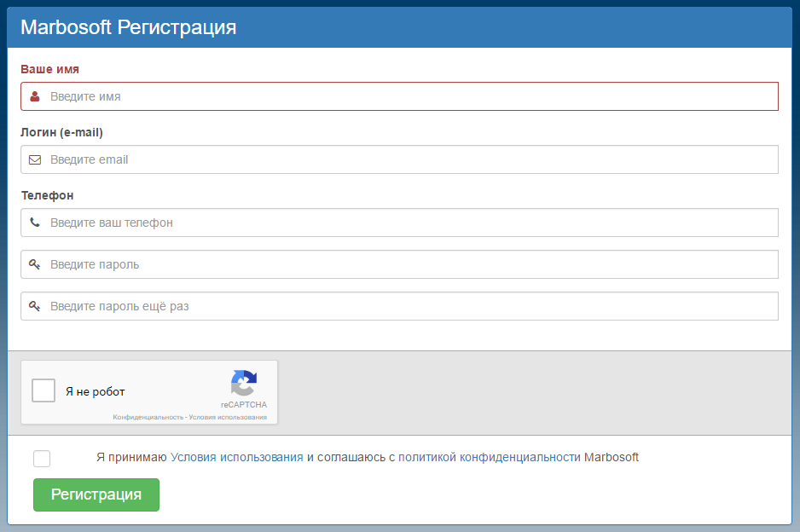Screen dimensions: 800x532
Task: Click the key icon beside 'Введите пароль ещё раз'
Action: pyautogui.click(x=35, y=306)
